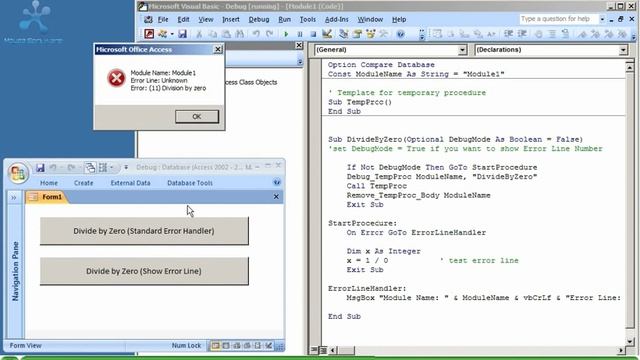Switch to the Database Tools ribbon tab
The height and width of the screenshot is (360, 640).
tap(190, 183)
